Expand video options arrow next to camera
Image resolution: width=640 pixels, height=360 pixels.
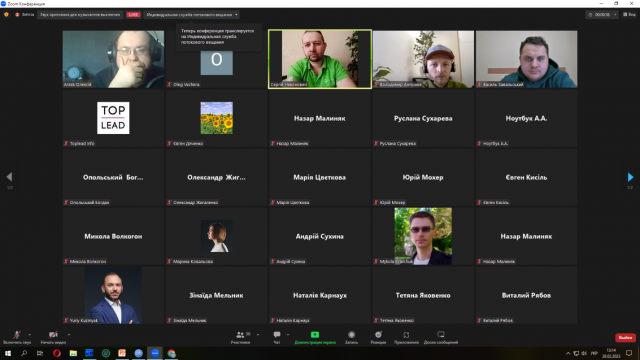[69, 335]
